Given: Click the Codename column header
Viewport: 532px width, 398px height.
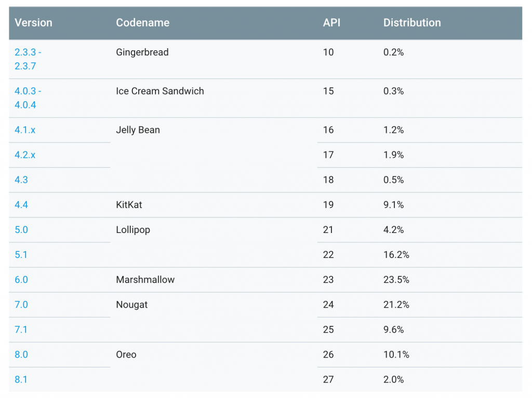Looking at the screenshot, I should [x=142, y=23].
